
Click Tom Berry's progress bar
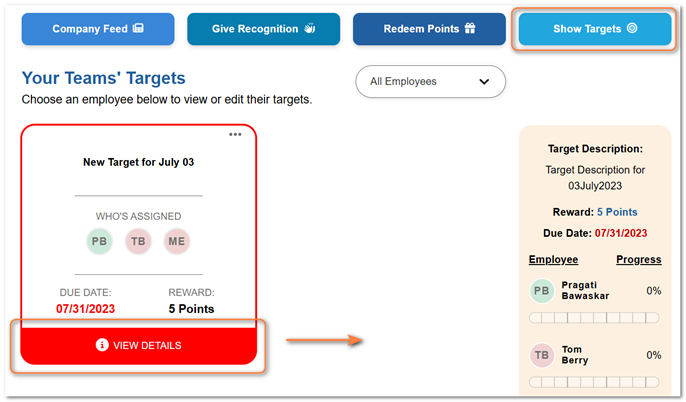coord(594,382)
